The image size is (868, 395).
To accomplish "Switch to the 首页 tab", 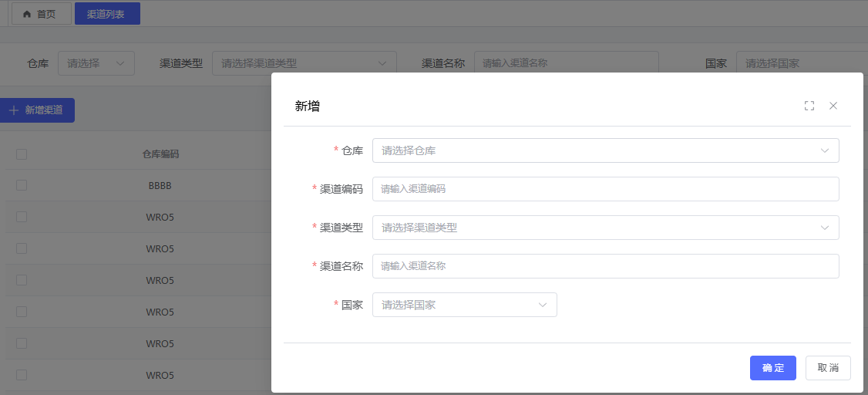I will pos(41,14).
